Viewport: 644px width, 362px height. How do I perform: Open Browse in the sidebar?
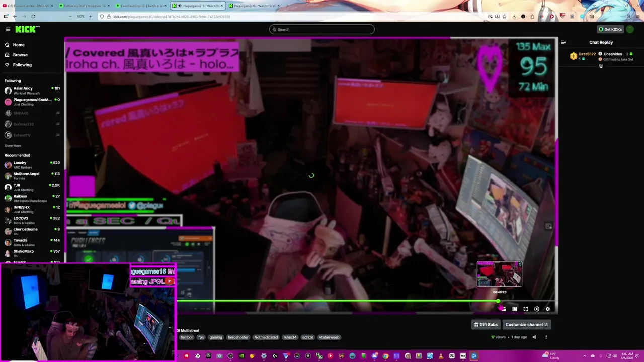[x=20, y=55]
